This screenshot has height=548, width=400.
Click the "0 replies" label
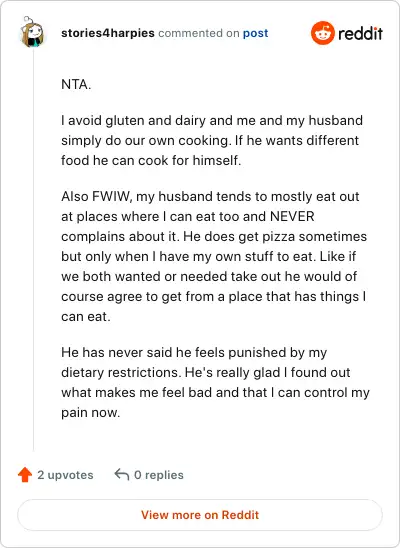point(159,475)
